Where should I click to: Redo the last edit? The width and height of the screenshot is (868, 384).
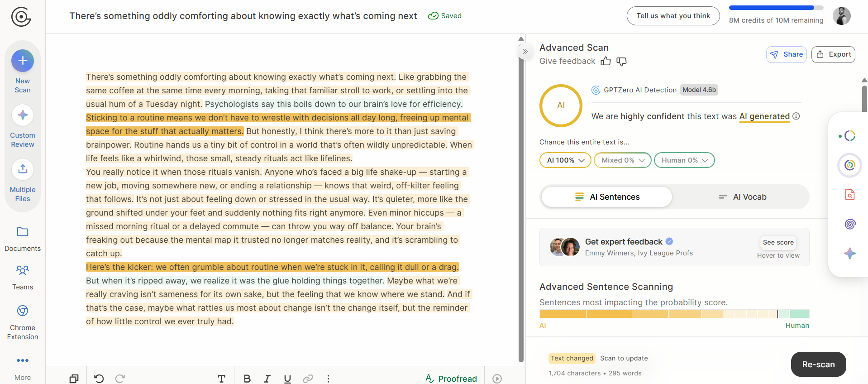click(120, 379)
